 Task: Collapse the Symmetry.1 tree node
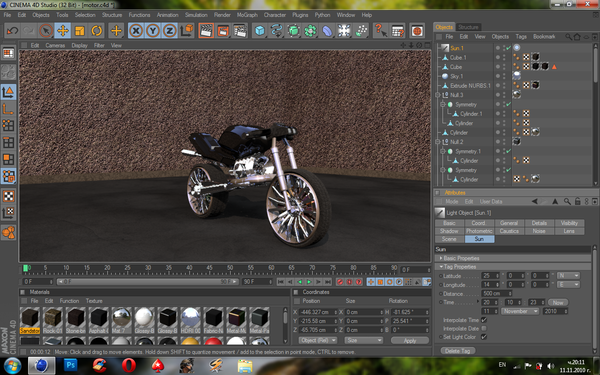pyautogui.click(x=443, y=152)
